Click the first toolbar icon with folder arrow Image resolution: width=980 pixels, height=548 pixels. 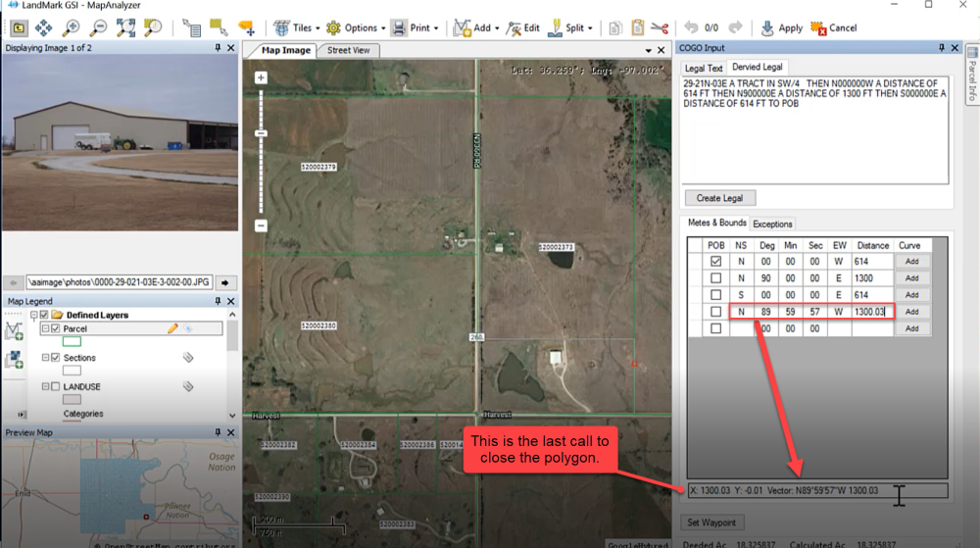pyautogui.click(x=18, y=27)
